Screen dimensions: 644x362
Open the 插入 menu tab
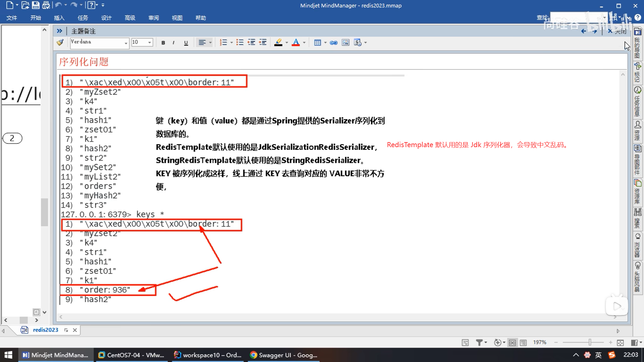pyautogui.click(x=59, y=18)
